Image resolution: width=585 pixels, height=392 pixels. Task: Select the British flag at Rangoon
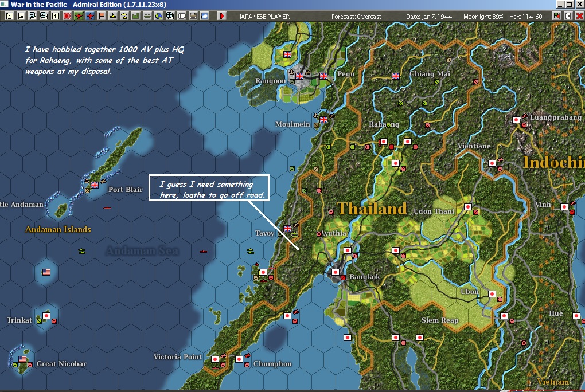[299, 76]
